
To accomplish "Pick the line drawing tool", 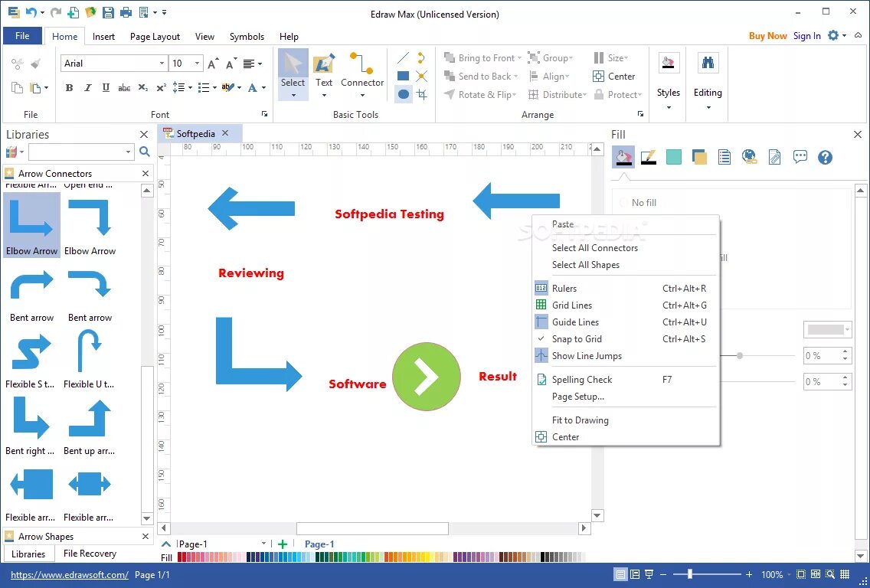I will (x=404, y=57).
